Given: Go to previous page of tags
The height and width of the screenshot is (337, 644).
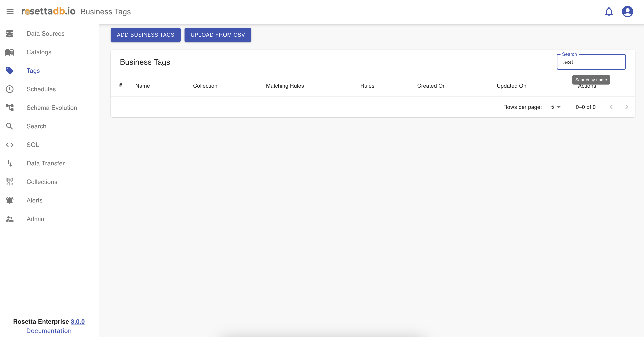Looking at the screenshot, I should pyautogui.click(x=611, y=107).
